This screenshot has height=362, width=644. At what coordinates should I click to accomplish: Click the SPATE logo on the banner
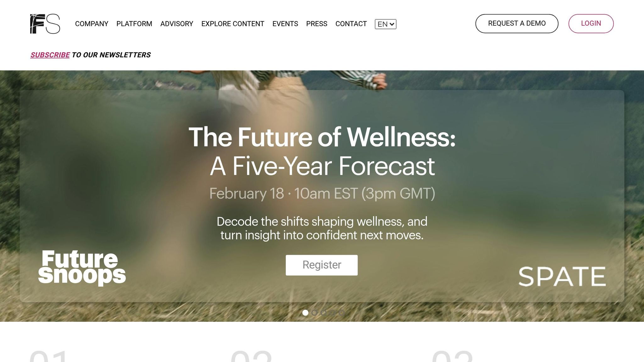pos(562,277)
